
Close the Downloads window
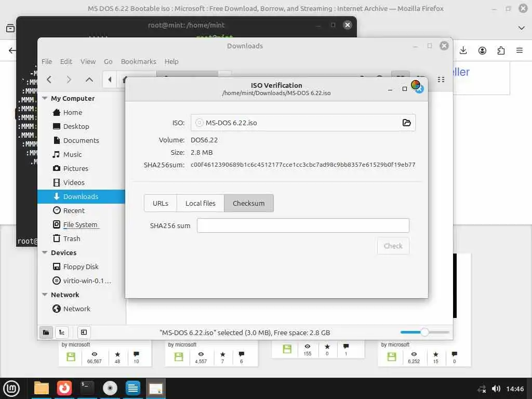coord(444,46)
